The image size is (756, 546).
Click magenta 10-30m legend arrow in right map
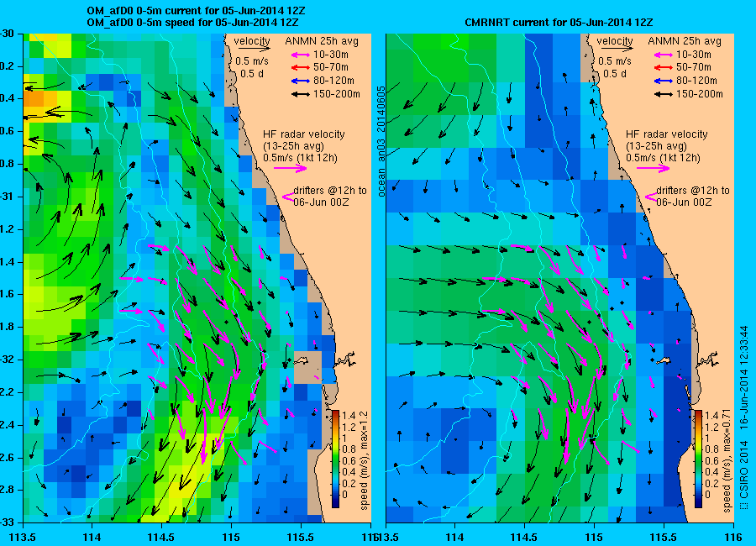663,55
